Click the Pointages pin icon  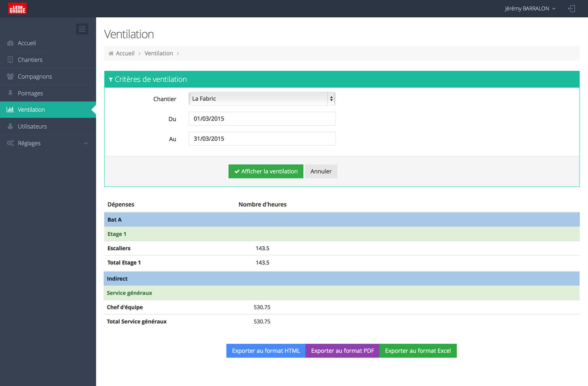click(x=10, y=93)
